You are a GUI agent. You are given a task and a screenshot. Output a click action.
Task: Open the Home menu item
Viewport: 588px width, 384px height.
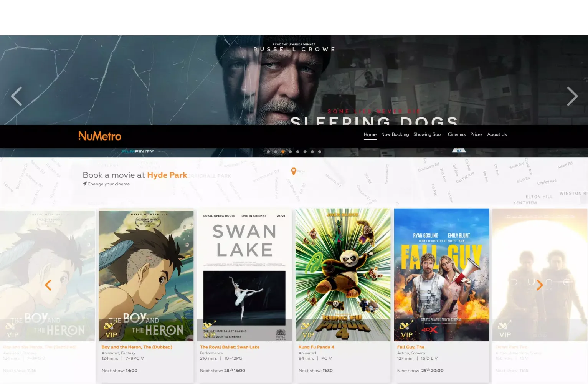click(x=370, y=134)
